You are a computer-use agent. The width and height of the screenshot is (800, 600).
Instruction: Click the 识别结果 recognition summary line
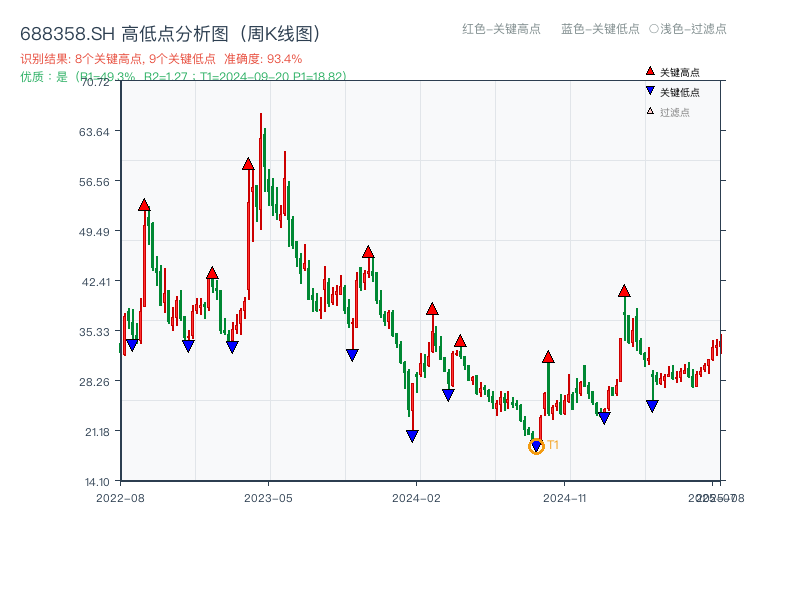tap(110, 58)
